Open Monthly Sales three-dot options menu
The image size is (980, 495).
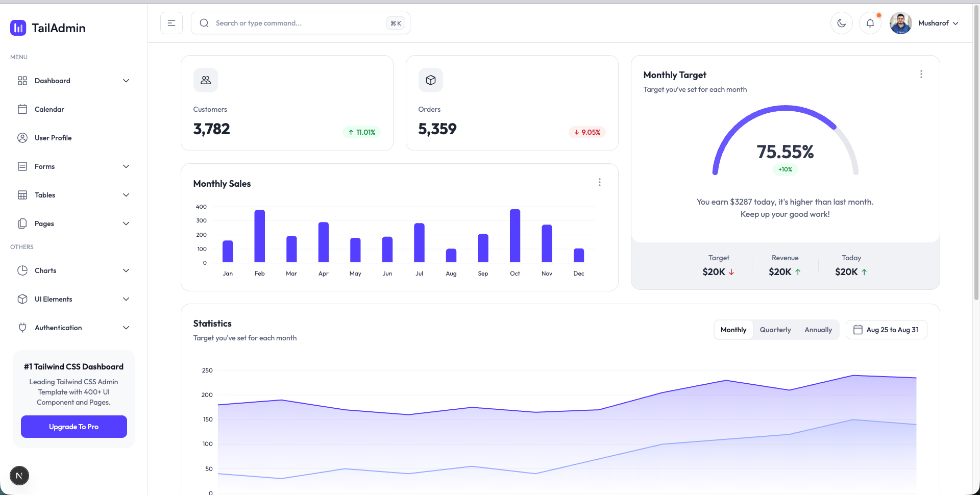pos(600,182)
